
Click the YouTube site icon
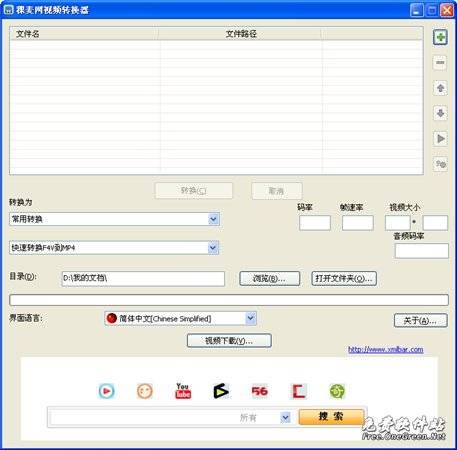pos(183,391)
